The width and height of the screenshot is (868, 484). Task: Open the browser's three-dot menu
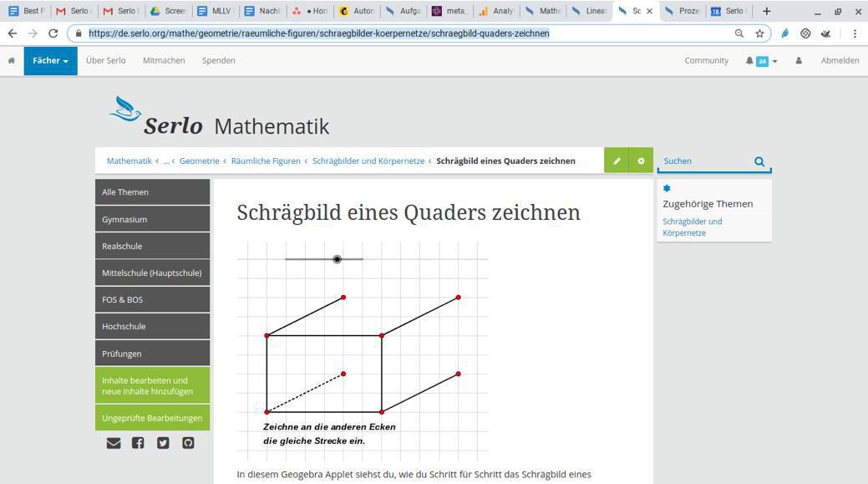tap(854, 33)
